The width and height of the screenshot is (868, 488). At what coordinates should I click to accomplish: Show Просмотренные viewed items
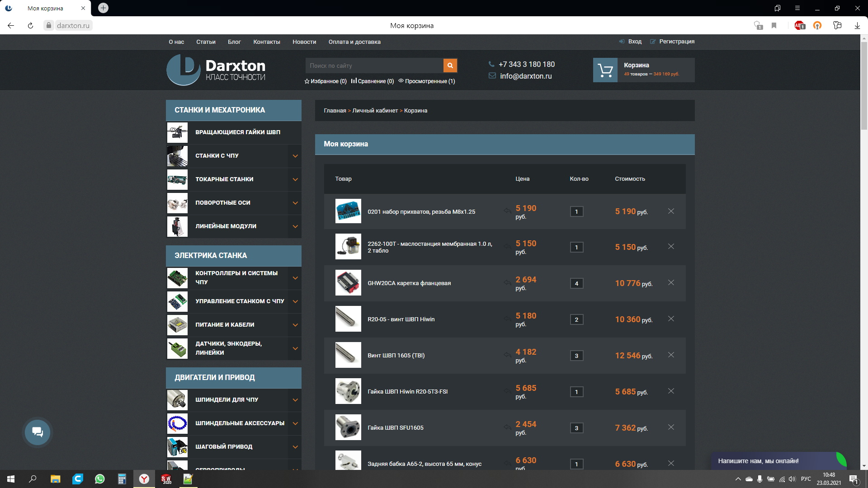coord(426,81)
